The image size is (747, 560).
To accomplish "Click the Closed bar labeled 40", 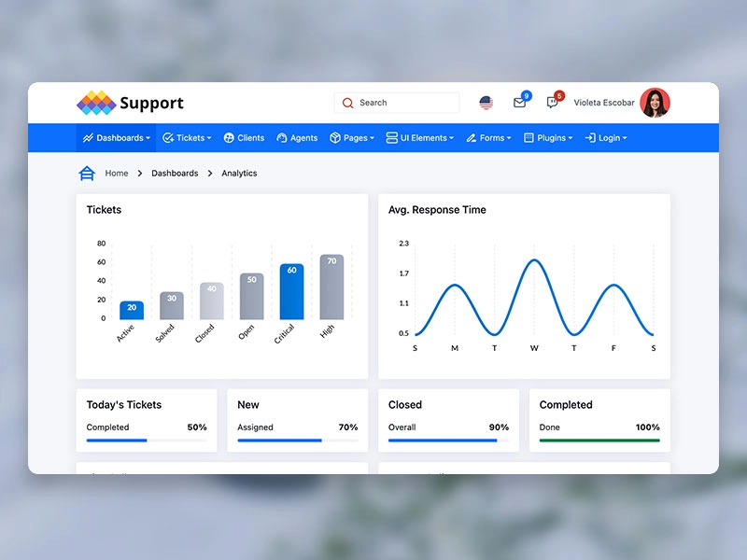I will (x=212, y=301).
